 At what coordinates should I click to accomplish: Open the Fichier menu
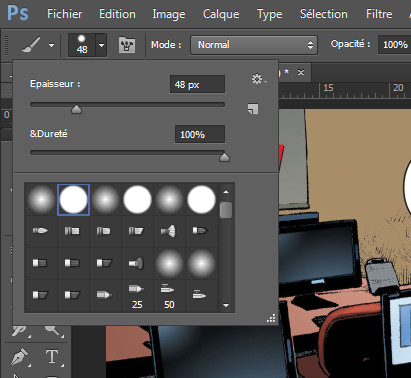point(65,14)
